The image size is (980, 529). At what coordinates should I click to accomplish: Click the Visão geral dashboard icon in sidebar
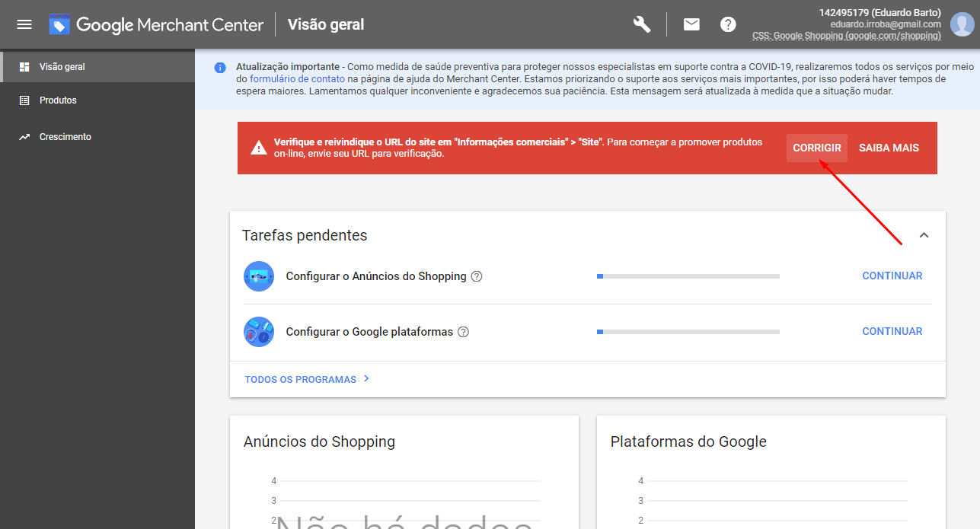click(24, 67)
